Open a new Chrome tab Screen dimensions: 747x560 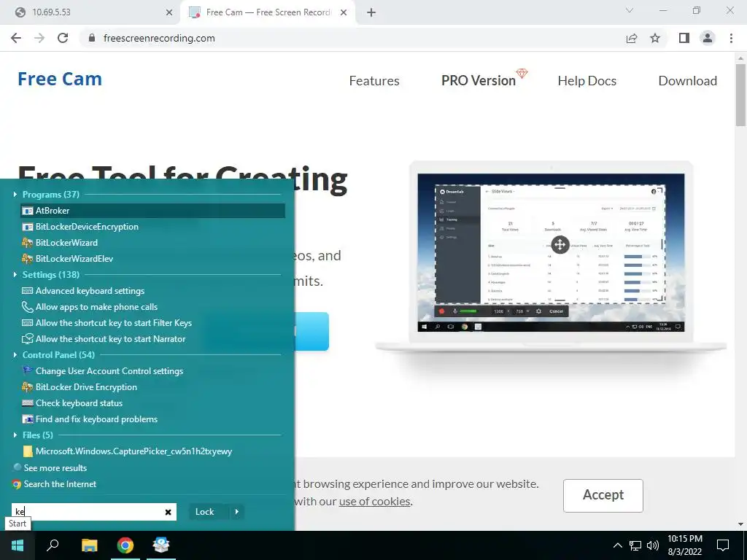(x=371, y=13)
